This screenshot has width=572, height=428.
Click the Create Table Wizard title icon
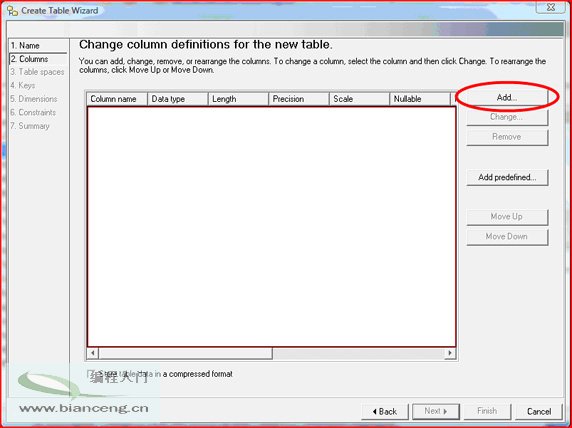12,11
